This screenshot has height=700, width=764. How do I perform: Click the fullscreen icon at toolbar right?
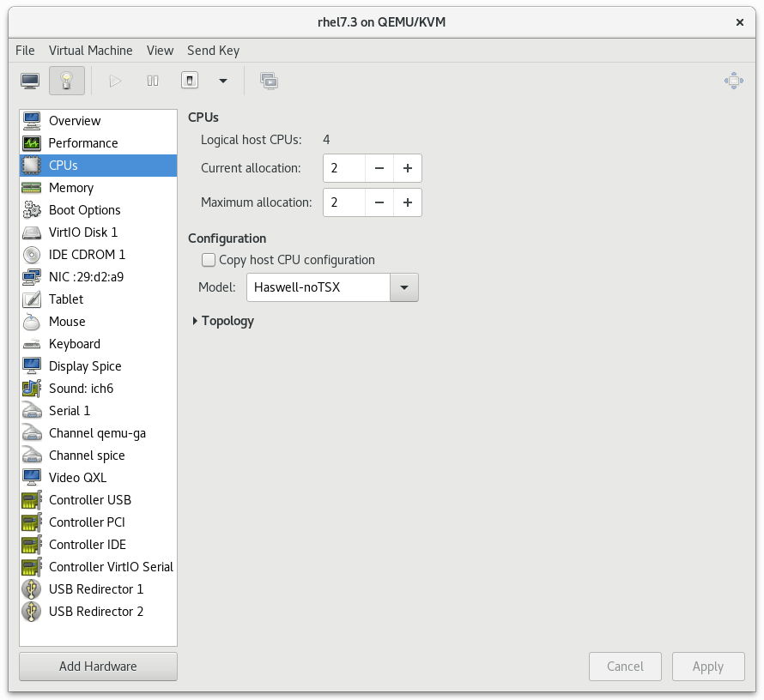[733, 81]
